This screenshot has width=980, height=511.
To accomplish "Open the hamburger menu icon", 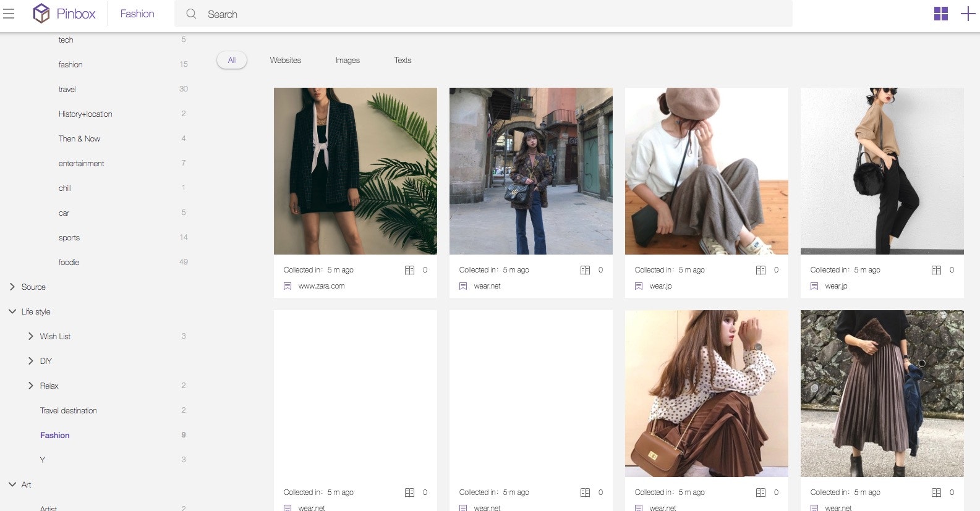I will click(9, 14).
